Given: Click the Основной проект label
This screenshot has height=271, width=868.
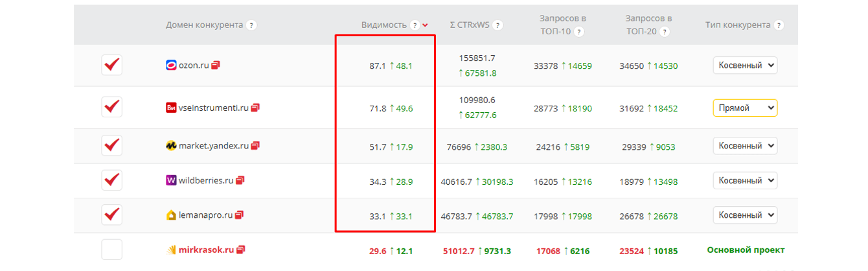Looking at the screenshot, I should click(746, 250).
